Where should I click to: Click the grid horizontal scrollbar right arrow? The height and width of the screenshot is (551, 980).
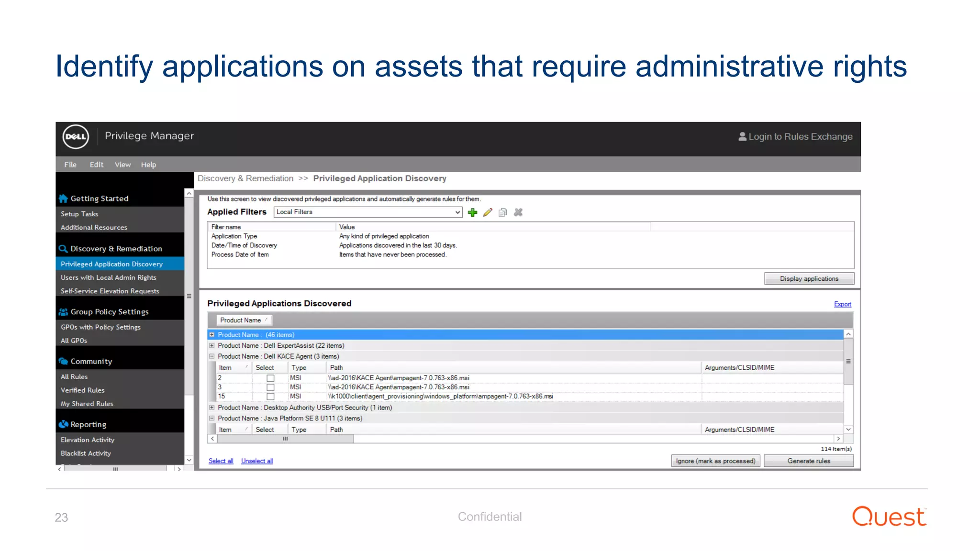point(838,439)
